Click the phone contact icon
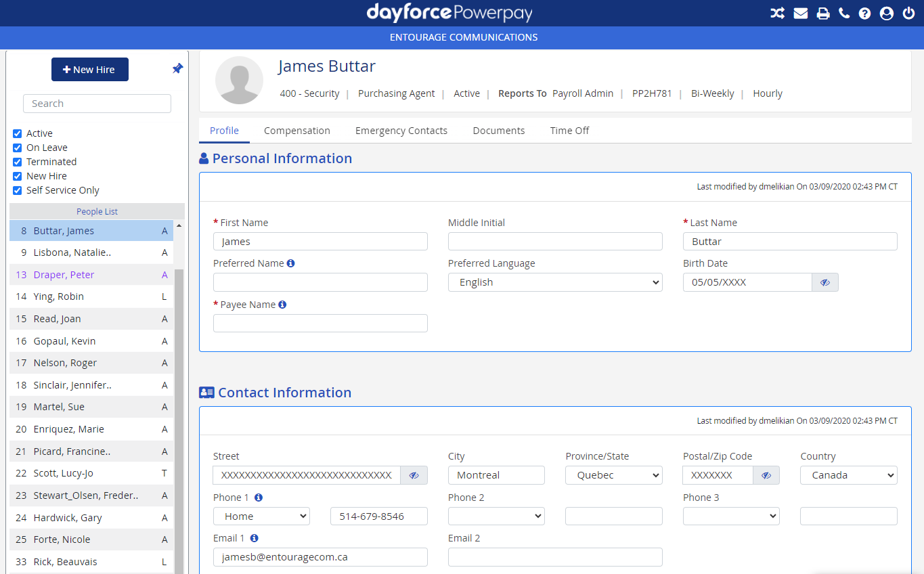Image resolution: width=924 pixels, height=574 pixels. tap(843, 14)
